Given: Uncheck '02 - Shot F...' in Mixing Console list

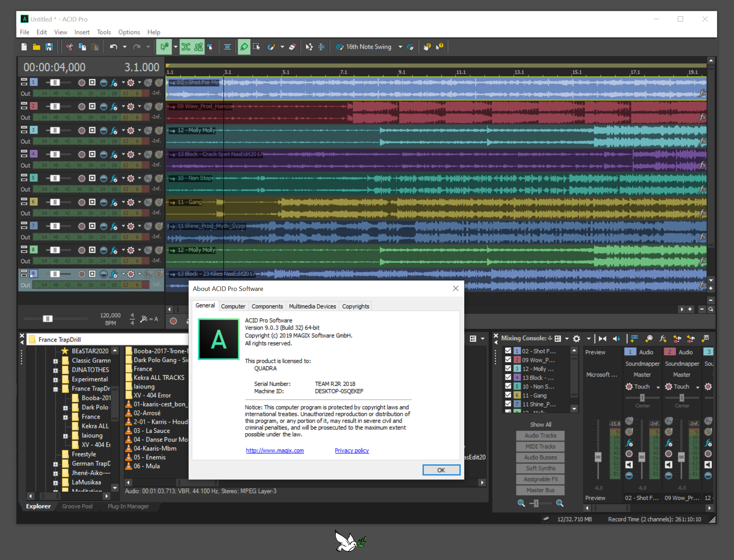Looking at the screenshot, I should (x=508, y=351).
